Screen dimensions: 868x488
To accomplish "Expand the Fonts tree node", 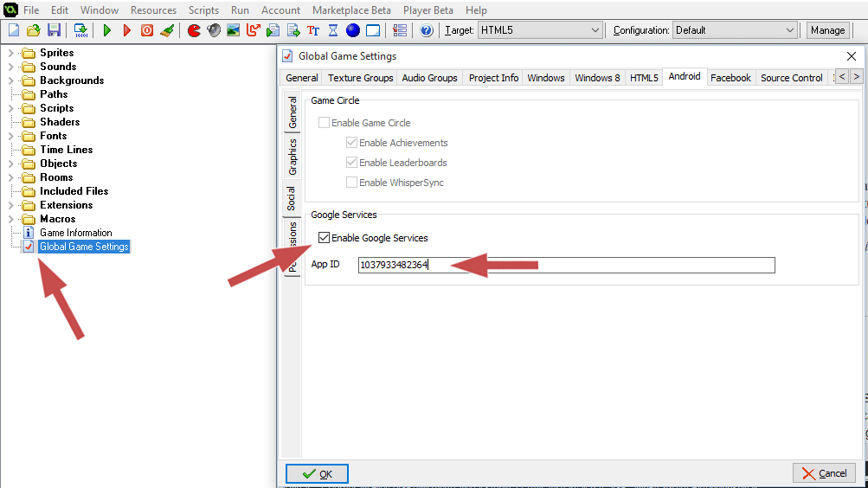I will (10, 136).
